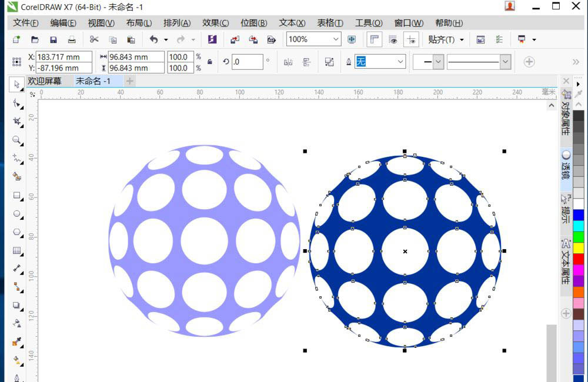Screen dimensions: 588x382
Task: Click the Save disk icon
Action: [53, 39]
